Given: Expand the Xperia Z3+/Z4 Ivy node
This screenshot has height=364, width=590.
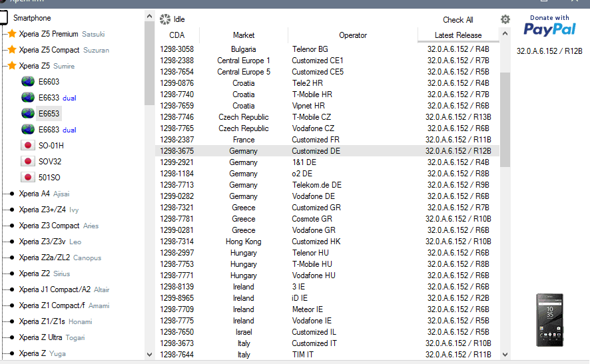Looking at the screenshot, I should [x=49, y=210].
